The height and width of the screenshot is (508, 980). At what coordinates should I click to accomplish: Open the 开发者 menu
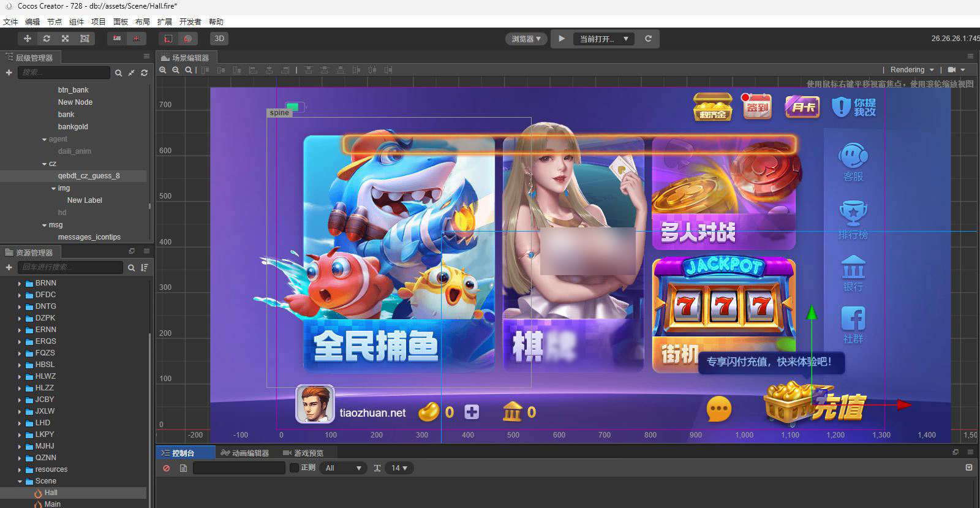[190, 21]
